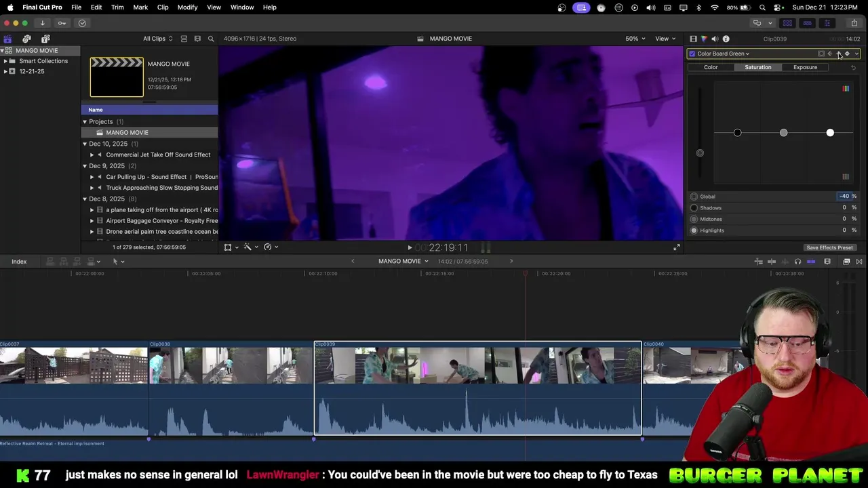
Task: Show the Titles and Generators sidebar icon
Action: click(x=45, y=39)
